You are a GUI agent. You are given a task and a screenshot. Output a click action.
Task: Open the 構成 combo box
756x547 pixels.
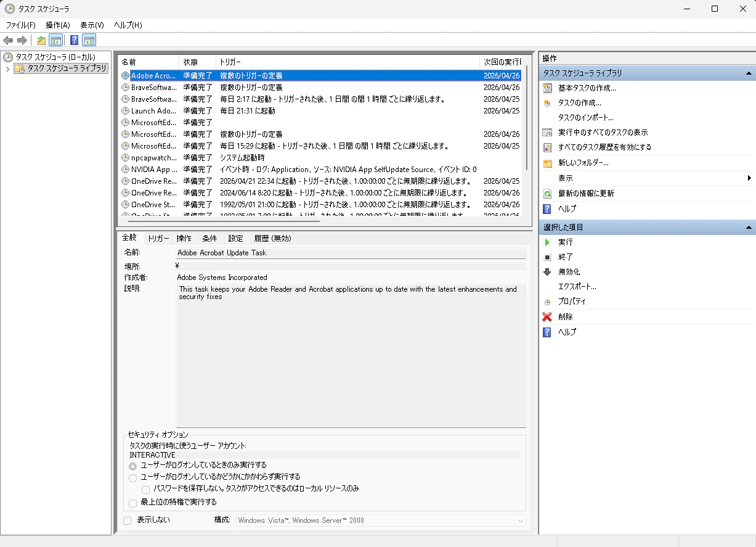click(381, 520)
